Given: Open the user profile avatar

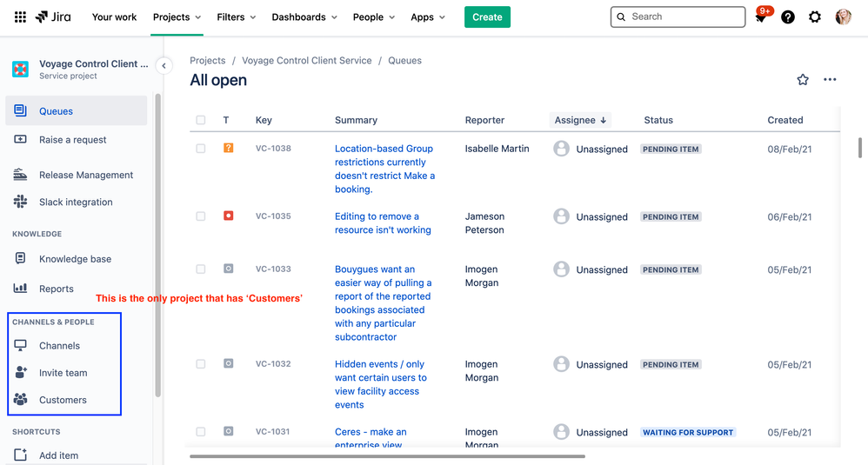Looking at the screenshot, I should 843,17.
